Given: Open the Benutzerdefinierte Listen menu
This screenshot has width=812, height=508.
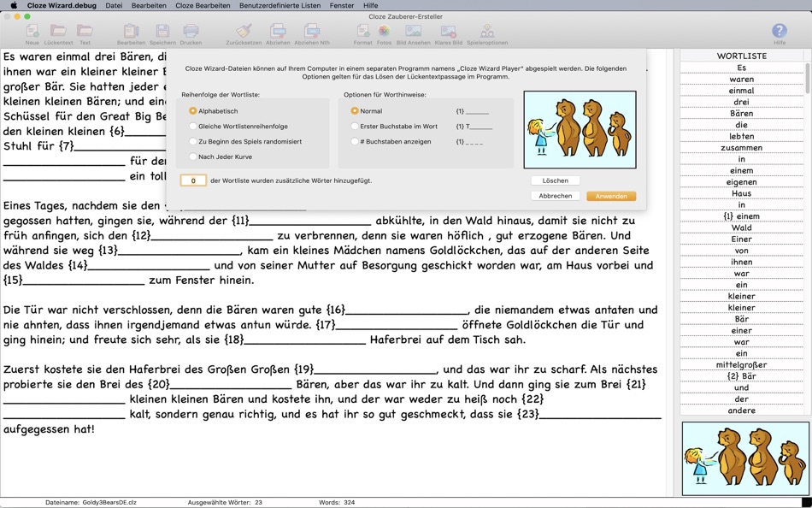Looking at the screenshot, I should pyautogui.click(x=279, y=5).
